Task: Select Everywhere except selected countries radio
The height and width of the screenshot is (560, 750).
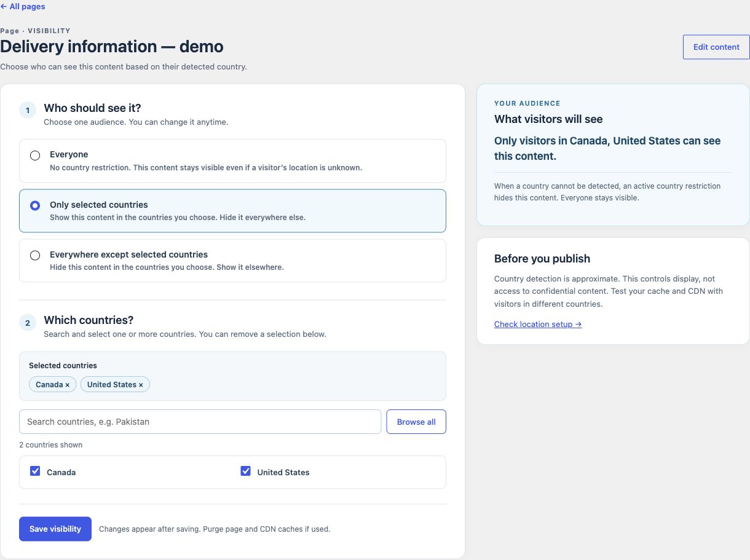Action: 35,255
